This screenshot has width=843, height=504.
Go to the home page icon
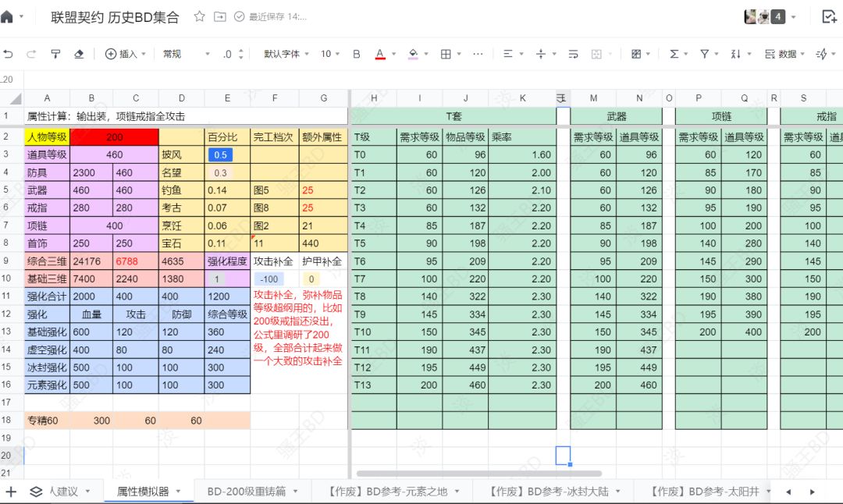click(x=6, y=16)
